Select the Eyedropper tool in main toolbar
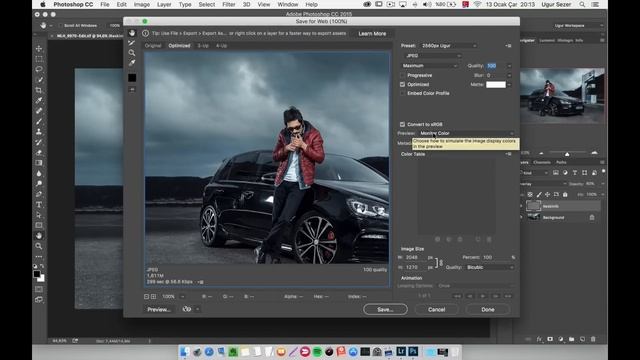 (39, 100)
